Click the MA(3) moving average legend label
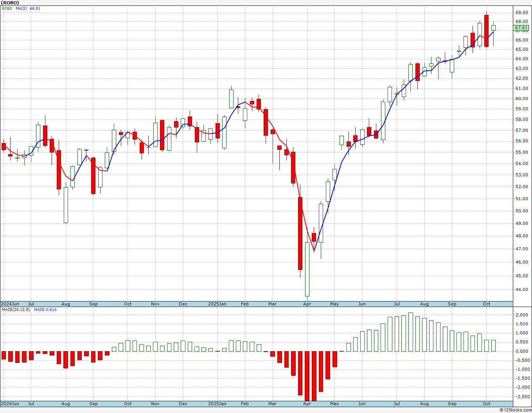 pos(21,8)
